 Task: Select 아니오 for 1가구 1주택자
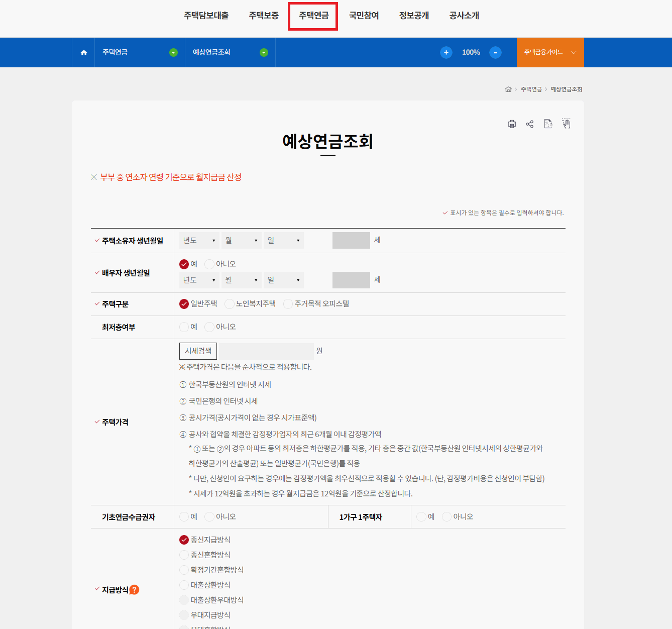click(446, 517)
